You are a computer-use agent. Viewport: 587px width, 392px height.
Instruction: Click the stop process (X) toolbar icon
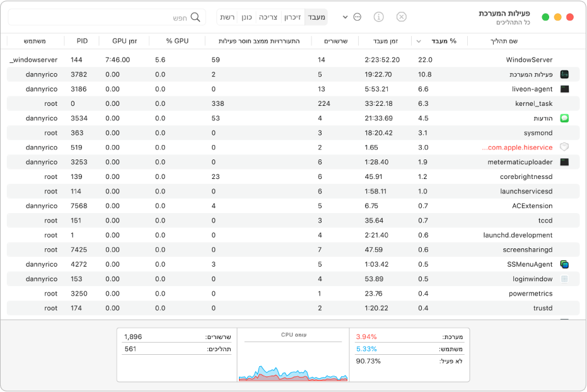pyautogui.click(x=401, y=17)
